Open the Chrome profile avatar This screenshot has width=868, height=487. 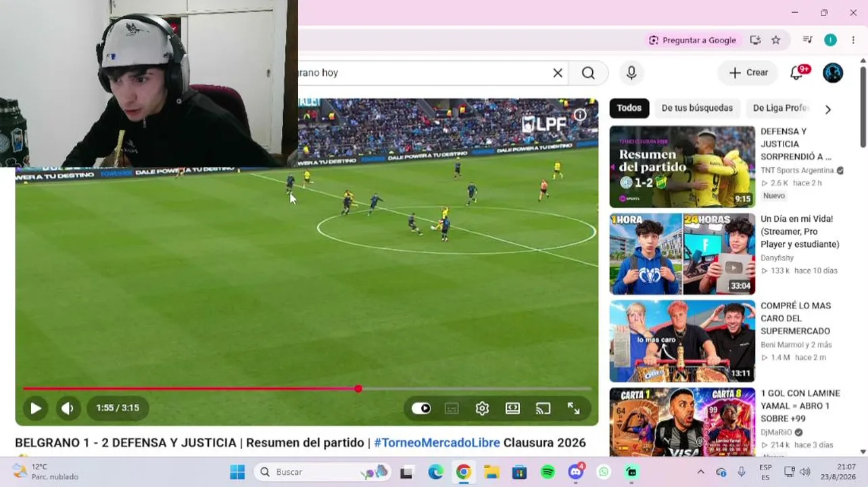pyautogui.click(x=830, y=41)
